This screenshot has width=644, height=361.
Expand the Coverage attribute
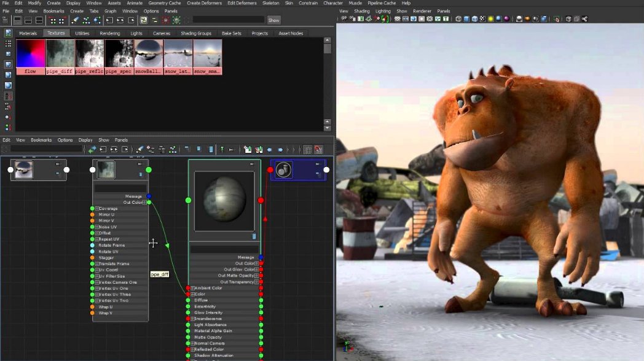click(x=97, y=208)
